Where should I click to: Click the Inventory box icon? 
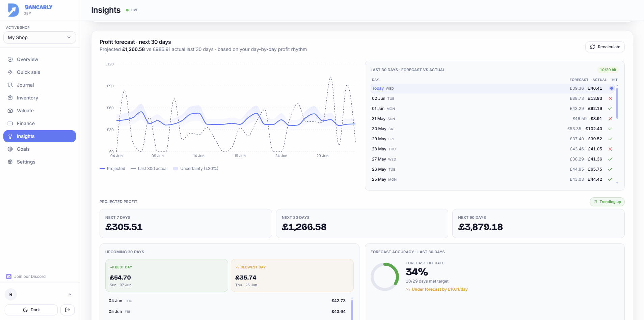pyautogui.click(x=10, y=98)
